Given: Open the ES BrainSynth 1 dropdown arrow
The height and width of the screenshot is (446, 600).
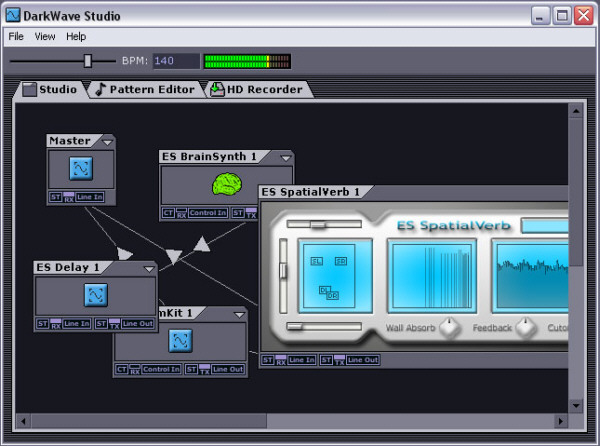Looking at the screenshot, I should coord(286,158).
